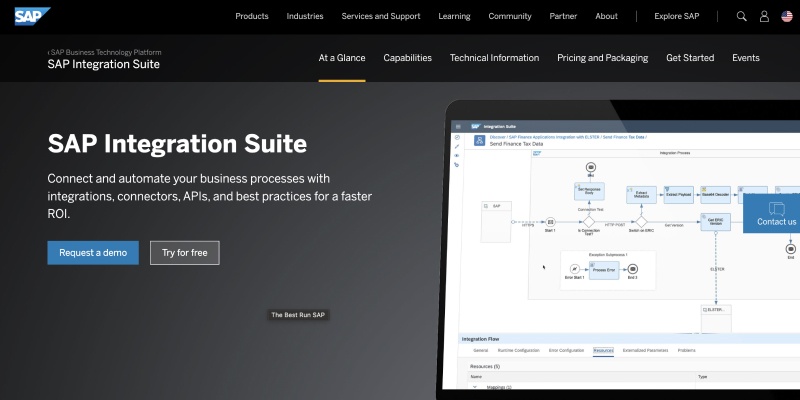Open the Partner menu
This screenshot has width=800, height=400.
point(563,16)
